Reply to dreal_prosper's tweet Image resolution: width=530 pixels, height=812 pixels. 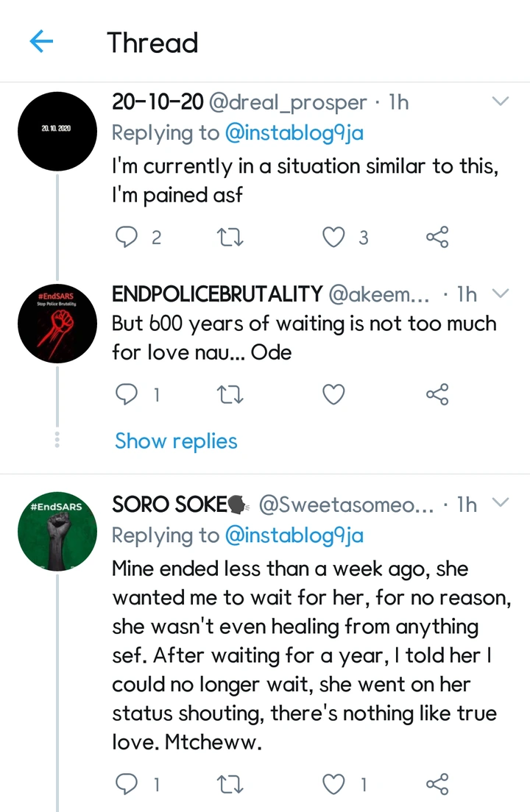[x=128, y=237]
